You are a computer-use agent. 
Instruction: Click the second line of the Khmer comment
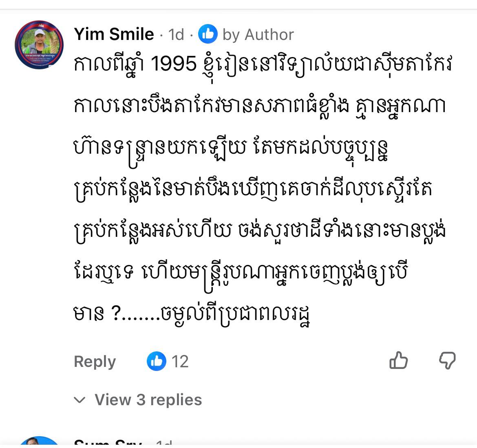(x=260, y=106)
